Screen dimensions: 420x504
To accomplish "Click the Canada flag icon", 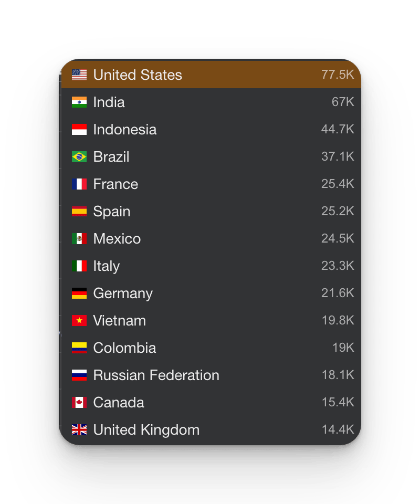I will pyautogui.click(x=79, y=403).
